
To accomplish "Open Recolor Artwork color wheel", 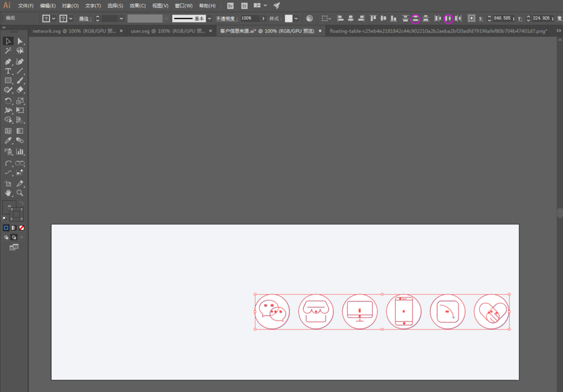I will 310,19.
